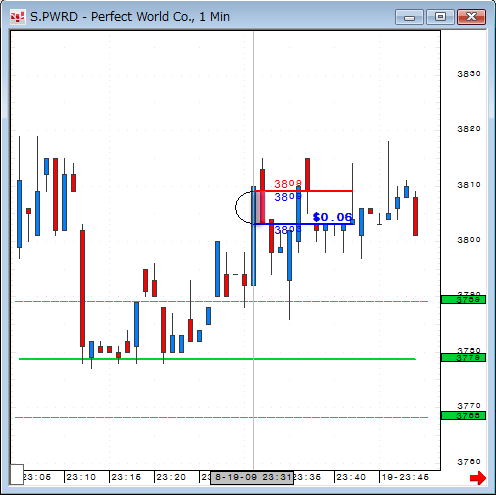Click the 23:10 time axis label
Screen dimensions: 496x495
[81, 477]
